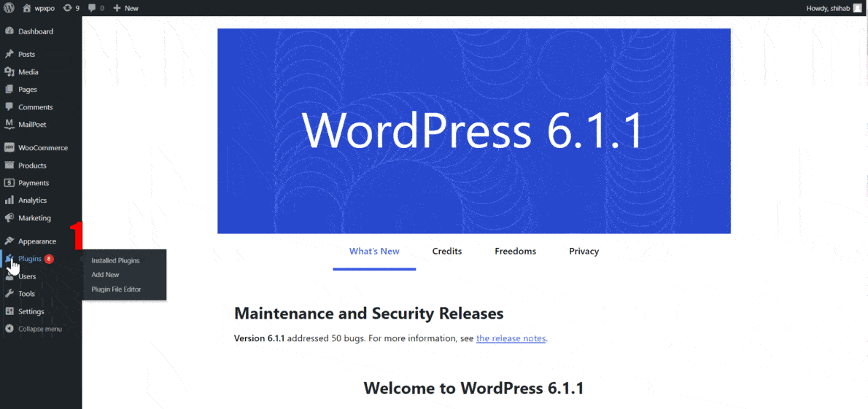Click the Analytics bar chart icon

(x=9, y=200)
